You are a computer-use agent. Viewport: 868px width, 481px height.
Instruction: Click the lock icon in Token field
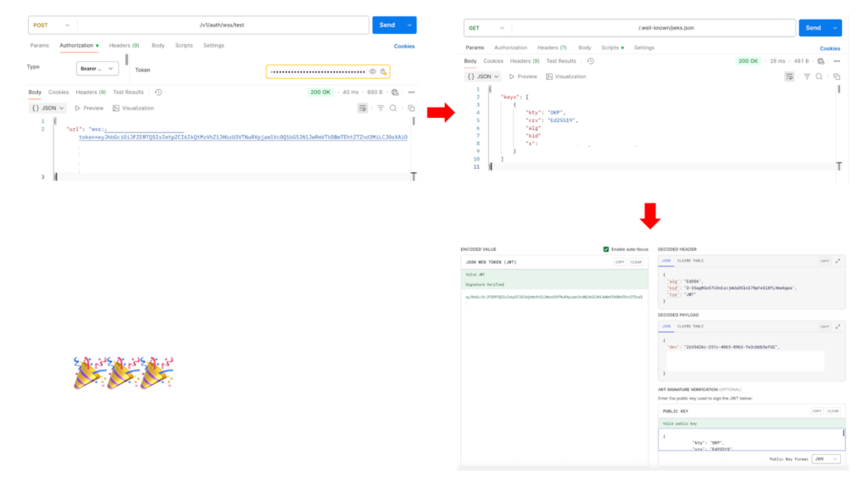tap(383, 71)
